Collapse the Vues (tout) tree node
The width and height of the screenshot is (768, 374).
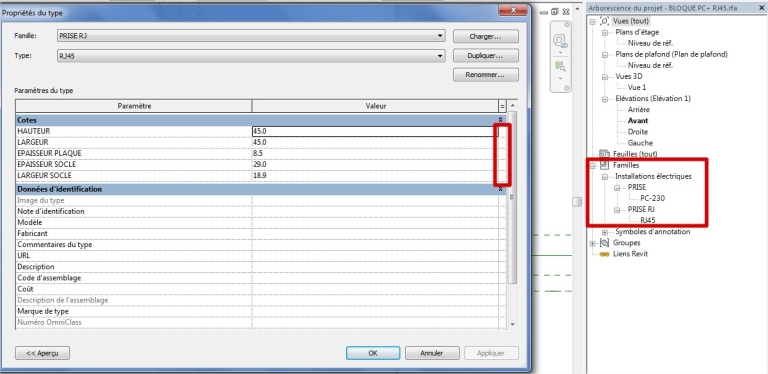coord(593,22)
